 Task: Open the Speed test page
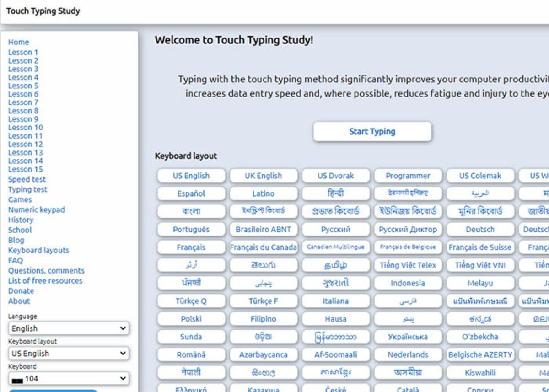pyautogui.click(x=27, y=179)
